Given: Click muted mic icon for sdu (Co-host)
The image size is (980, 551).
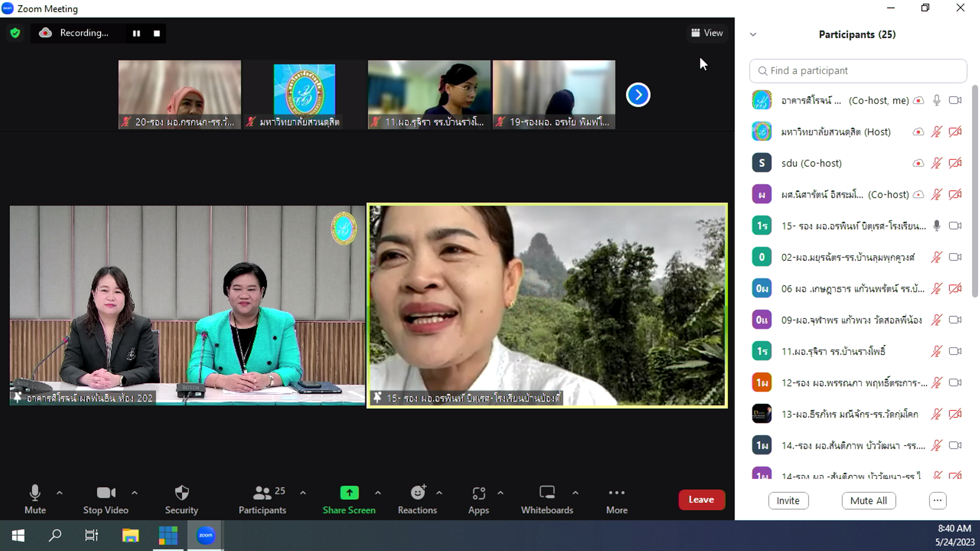Looking at the screenshot, I should pos(937,163).
